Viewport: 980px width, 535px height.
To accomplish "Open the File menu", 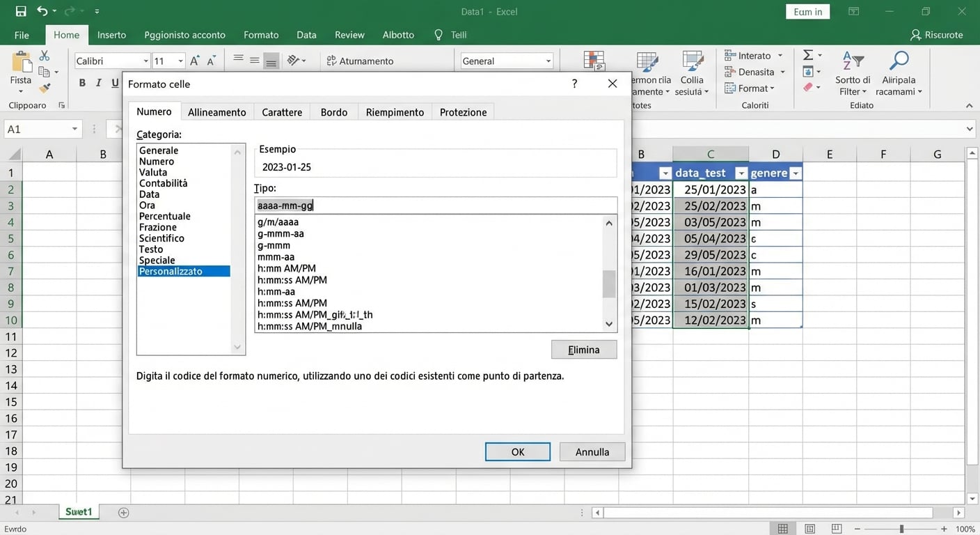I will [x=22, y=35].
